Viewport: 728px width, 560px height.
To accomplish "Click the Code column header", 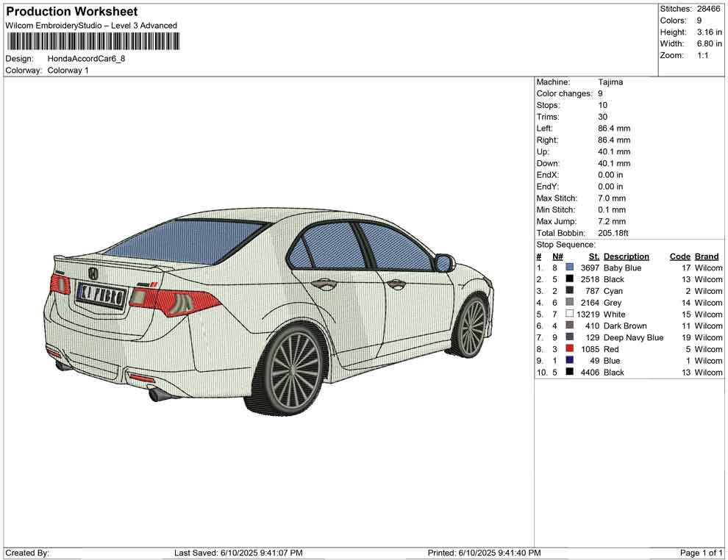I will pyautogui.click(x=679, y=256).
